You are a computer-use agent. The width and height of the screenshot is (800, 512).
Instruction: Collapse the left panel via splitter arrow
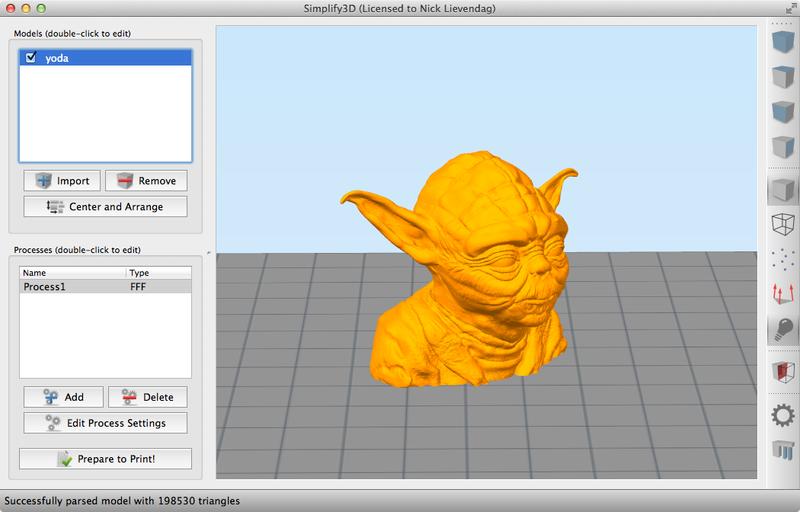(x=209, y=252)
